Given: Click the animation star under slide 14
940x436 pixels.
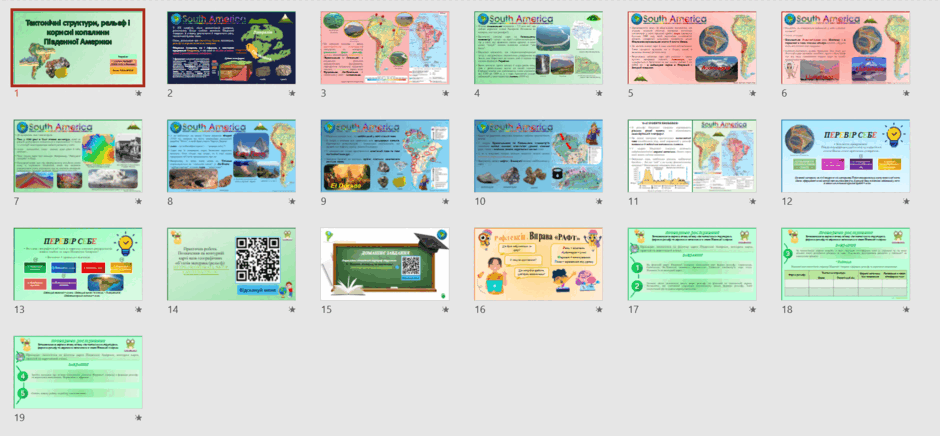Looking at the screenshot, I should tap(293, 309).
